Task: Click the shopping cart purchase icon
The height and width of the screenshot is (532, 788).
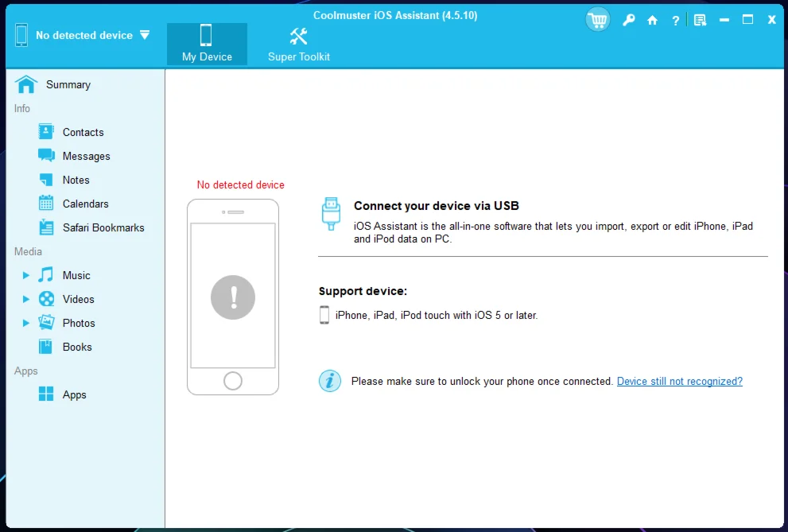Action: click(x=597, y=20)
